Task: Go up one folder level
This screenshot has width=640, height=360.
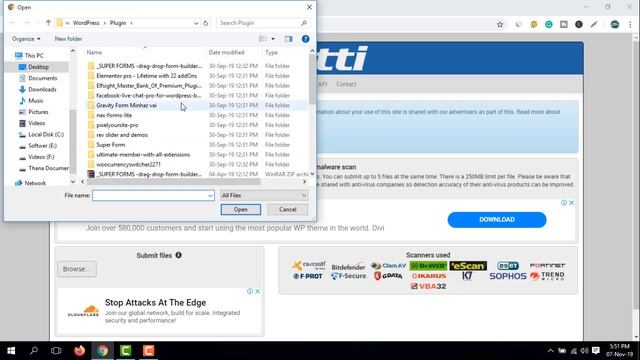Action: pos(48,23)
